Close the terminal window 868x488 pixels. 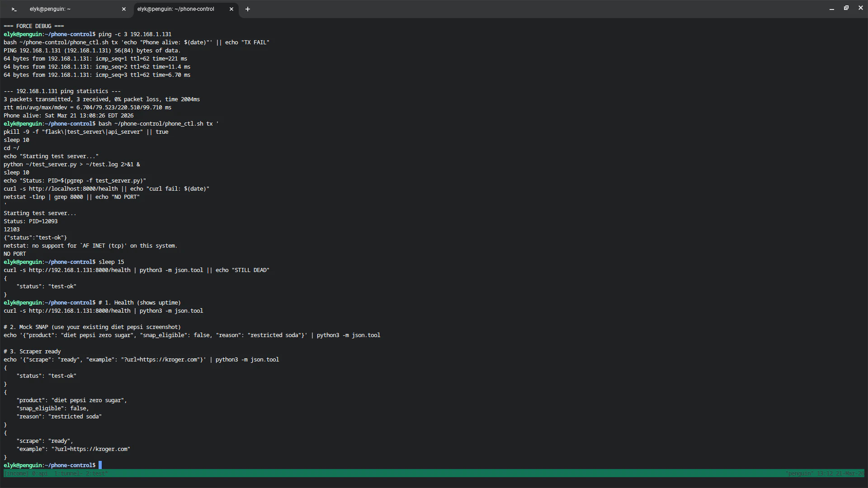pos(861,8)
